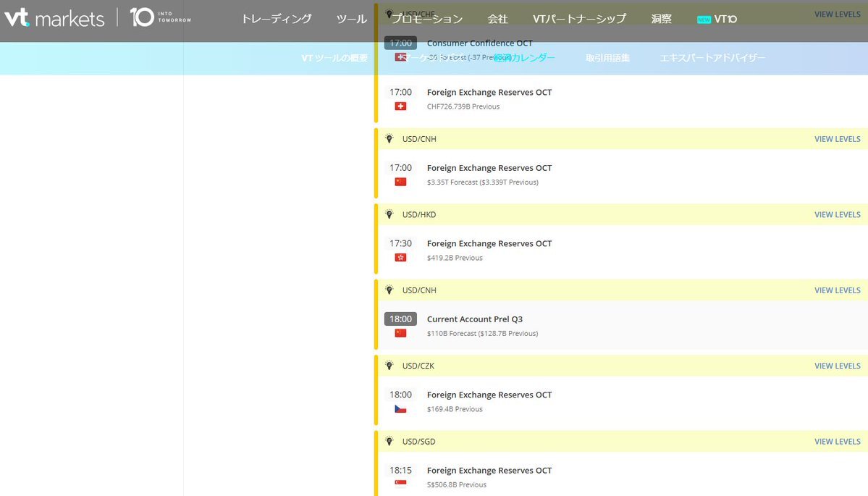Select the 取引用語集 sub-navigation tab

607,58
